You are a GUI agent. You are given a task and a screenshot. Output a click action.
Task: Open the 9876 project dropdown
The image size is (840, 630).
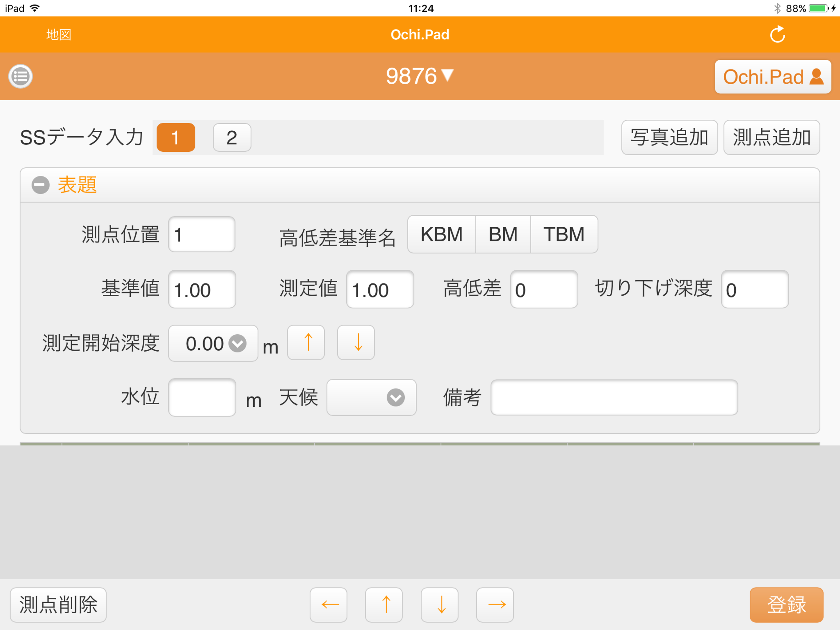coord(420,76)
